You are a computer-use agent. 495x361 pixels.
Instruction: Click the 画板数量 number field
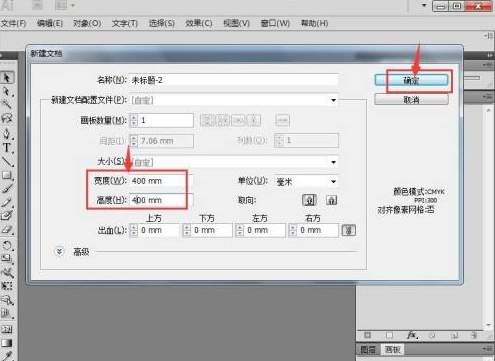point(166,120)
